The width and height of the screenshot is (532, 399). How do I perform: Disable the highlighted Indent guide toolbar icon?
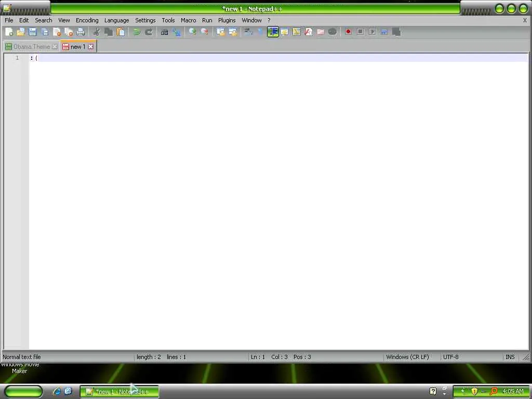pos(273,32)
